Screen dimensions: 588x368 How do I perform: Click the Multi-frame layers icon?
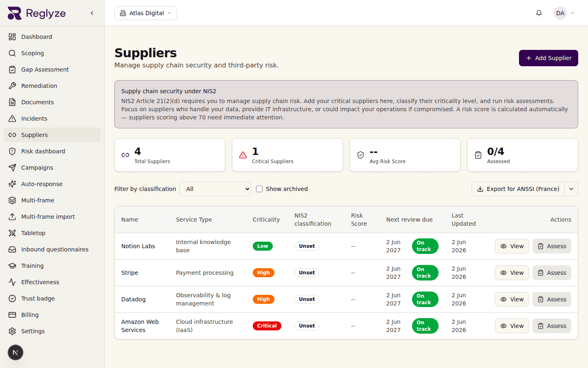[x=12, y=200]
